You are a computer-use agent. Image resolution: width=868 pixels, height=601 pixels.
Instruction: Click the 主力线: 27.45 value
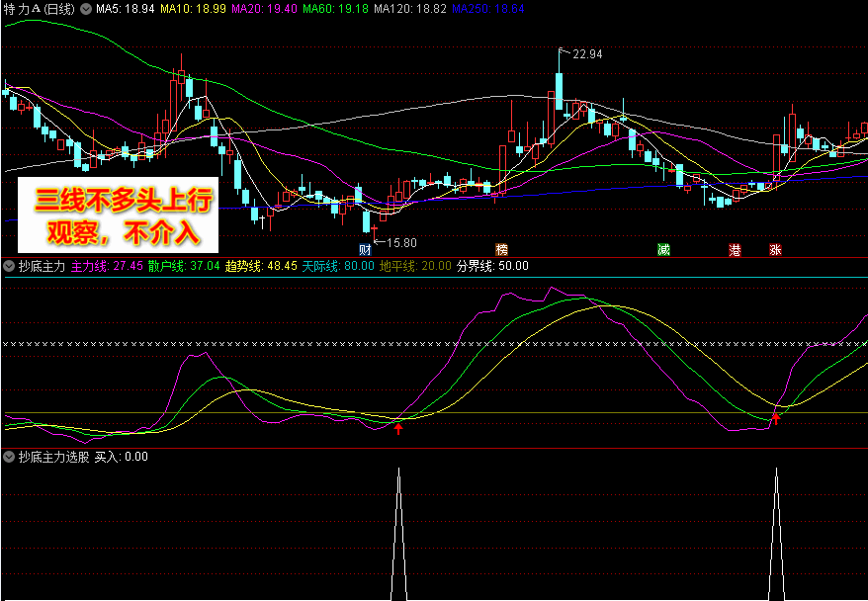click(108, 266)
